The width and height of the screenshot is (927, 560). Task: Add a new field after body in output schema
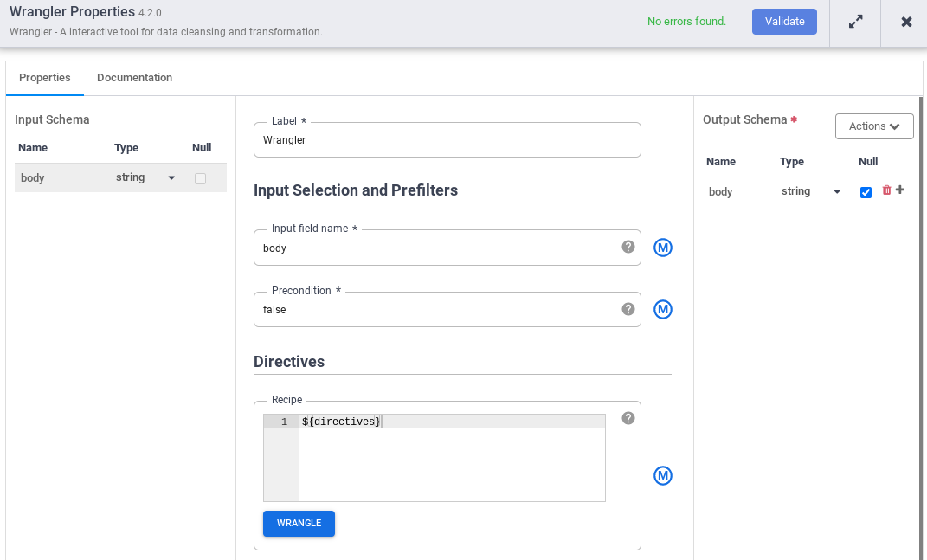point(900,190)
